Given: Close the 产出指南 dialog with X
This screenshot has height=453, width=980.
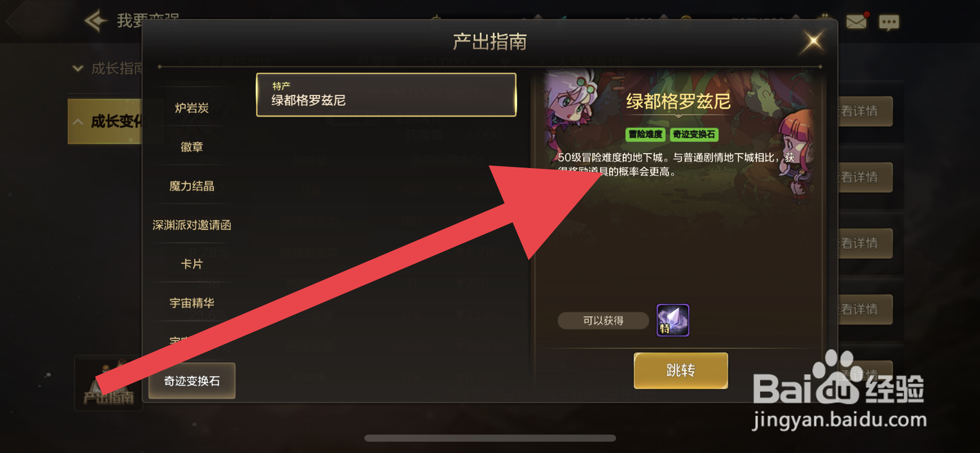Looking at the screenshot, I should 813,42.
